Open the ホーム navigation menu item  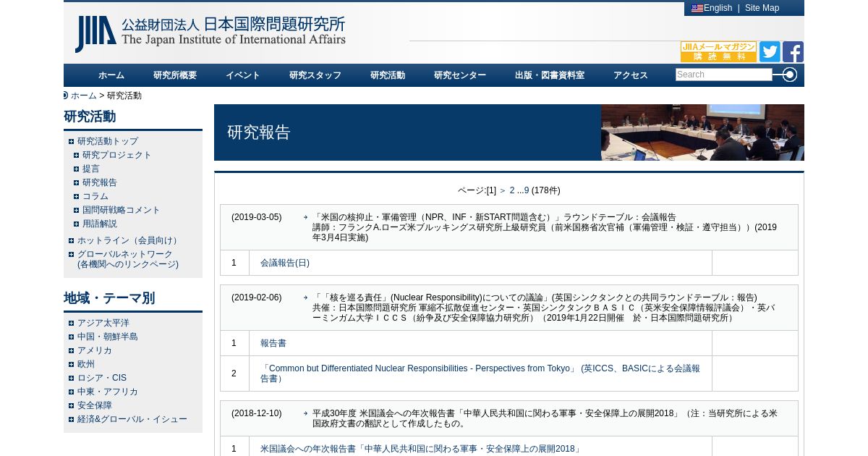(111, 75)
